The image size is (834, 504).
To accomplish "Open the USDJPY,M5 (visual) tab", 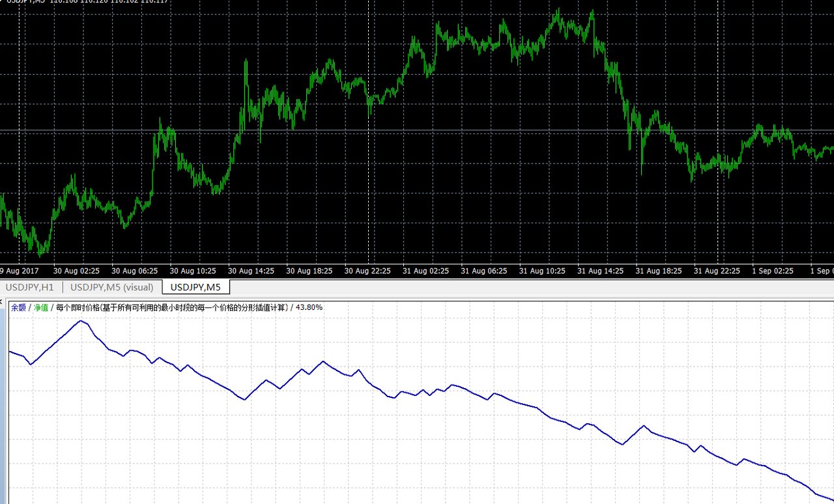I will click(111, 287).
